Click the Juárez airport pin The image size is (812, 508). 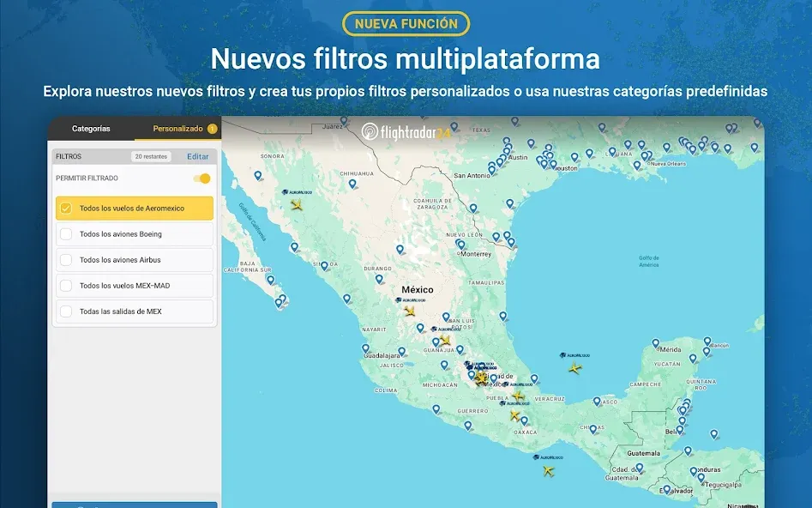344,121
